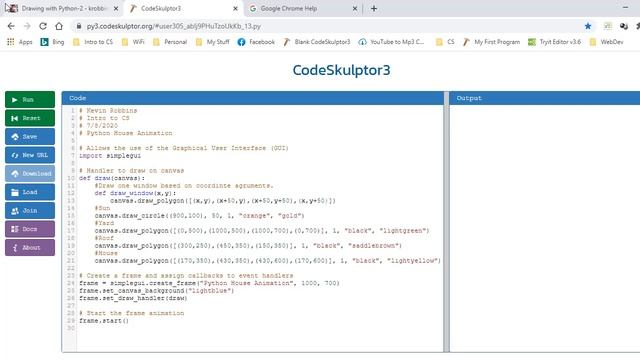Go back with the browser back arrow

pos(11,26)
